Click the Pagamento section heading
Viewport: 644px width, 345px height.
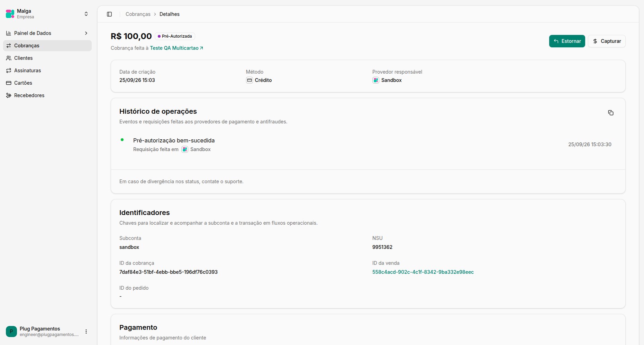pos(138,327)
